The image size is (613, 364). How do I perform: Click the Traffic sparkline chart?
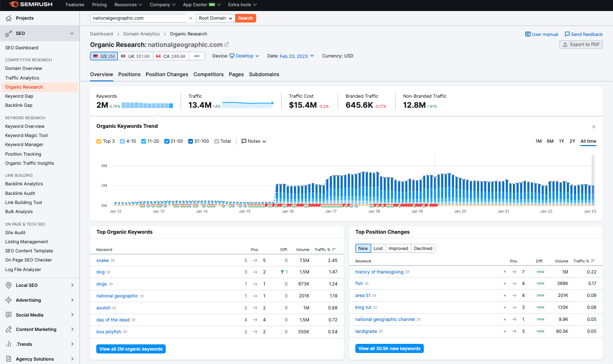pos(248,104)
